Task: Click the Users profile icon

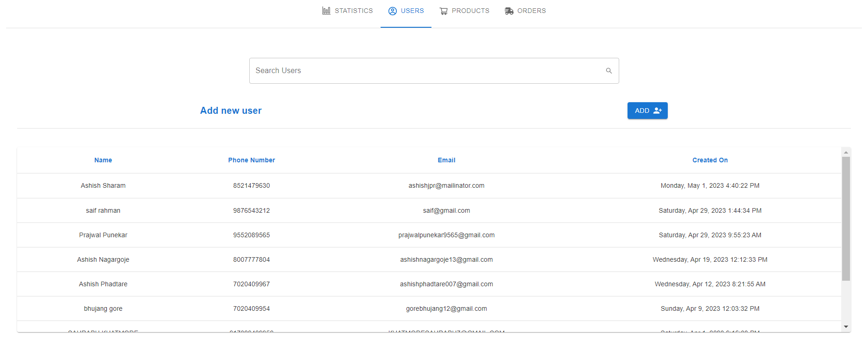Action: click(x=393, y=11)
